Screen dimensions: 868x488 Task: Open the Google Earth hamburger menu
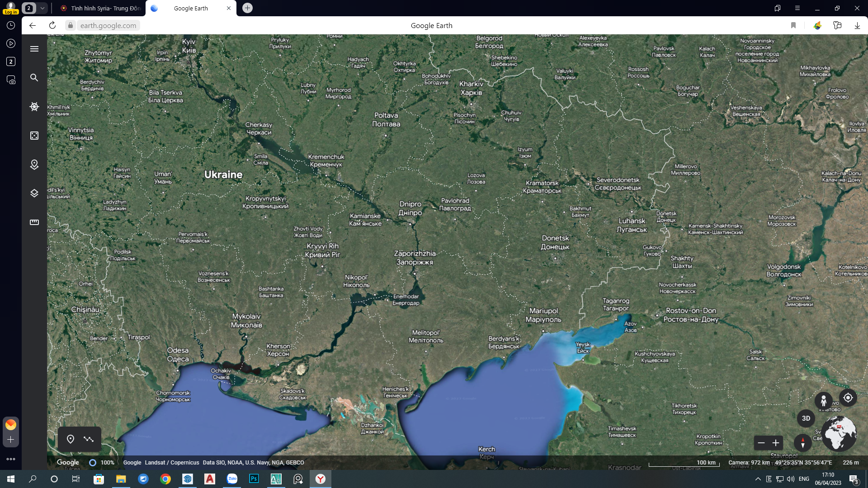coord(34,49)
